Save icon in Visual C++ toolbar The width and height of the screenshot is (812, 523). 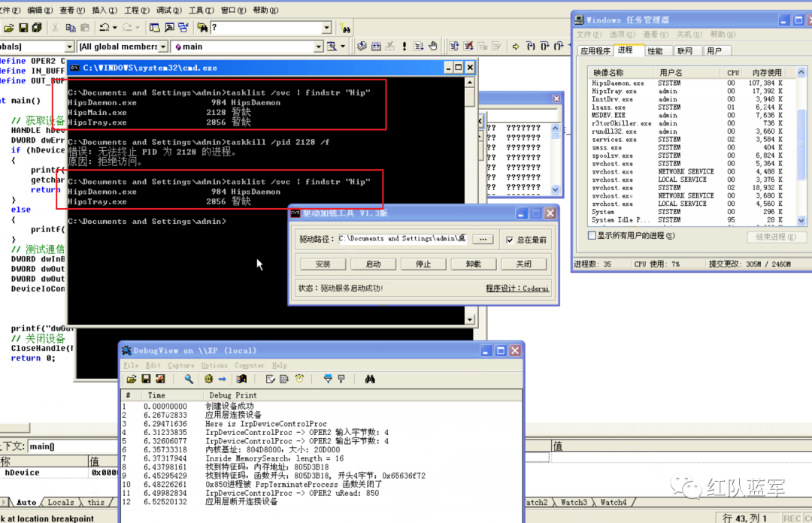[x=23, y=28]
